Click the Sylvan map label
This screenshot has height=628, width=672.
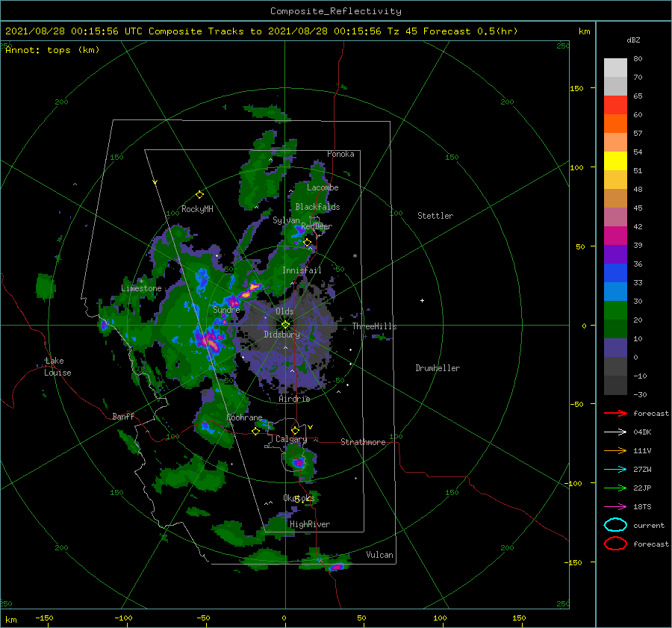pyautogui.click(x=286, y=220)
